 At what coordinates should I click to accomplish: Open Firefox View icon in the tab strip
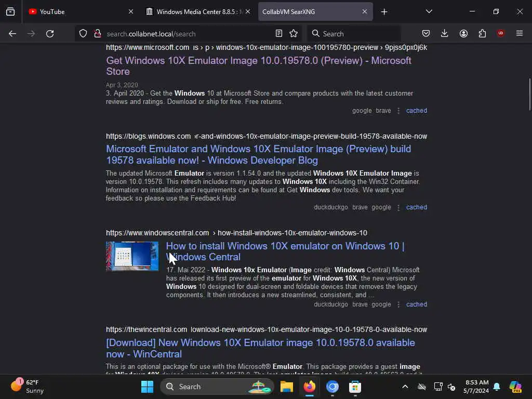pyautogui.click(x=10, y=11)
